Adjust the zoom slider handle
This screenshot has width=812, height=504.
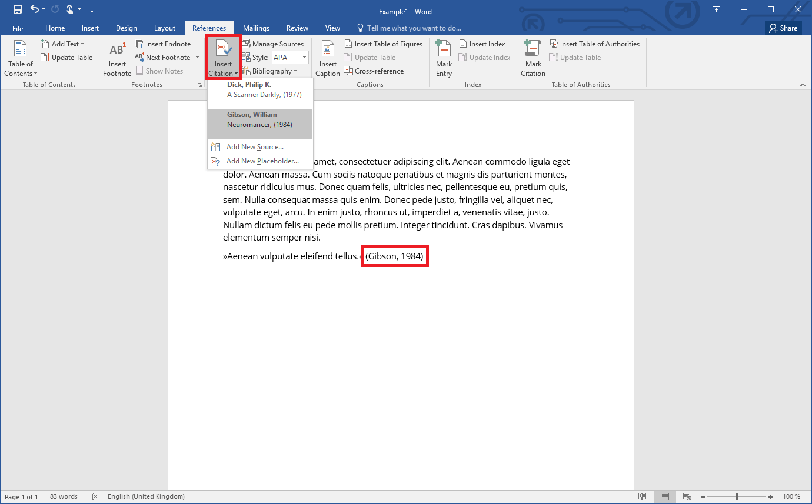[737, 497]
